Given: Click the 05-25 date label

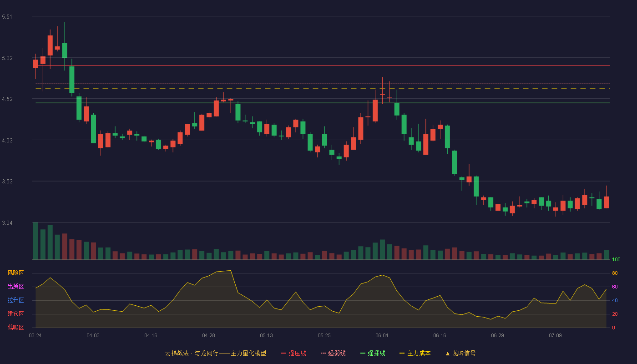Looking at the screenshot, I should pyautogui.click(x=324, y=335).
